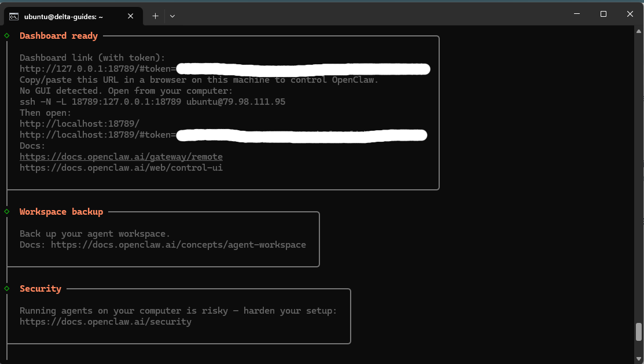Close the ubuntu@delta-guides tab
644x364 pixels.
pos(131,16)
